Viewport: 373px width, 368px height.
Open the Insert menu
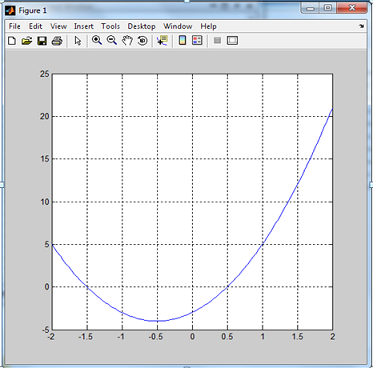[84, 26]
